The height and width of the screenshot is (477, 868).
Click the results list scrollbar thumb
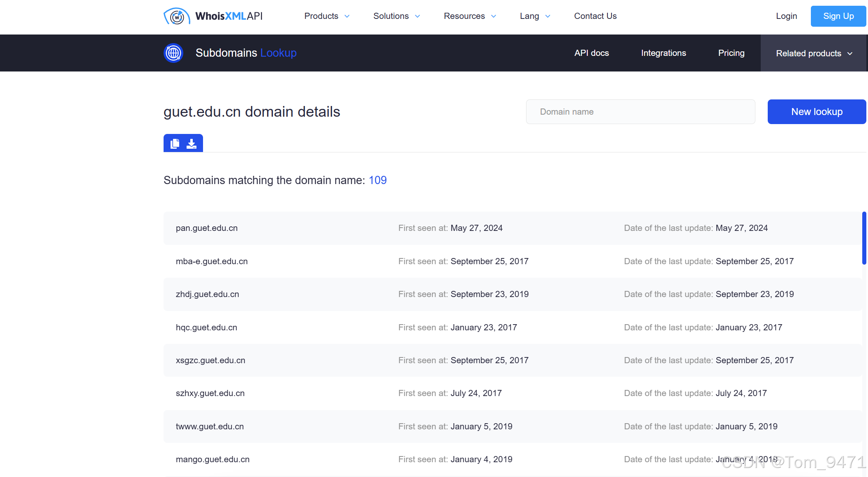click(x=864, y=238)
